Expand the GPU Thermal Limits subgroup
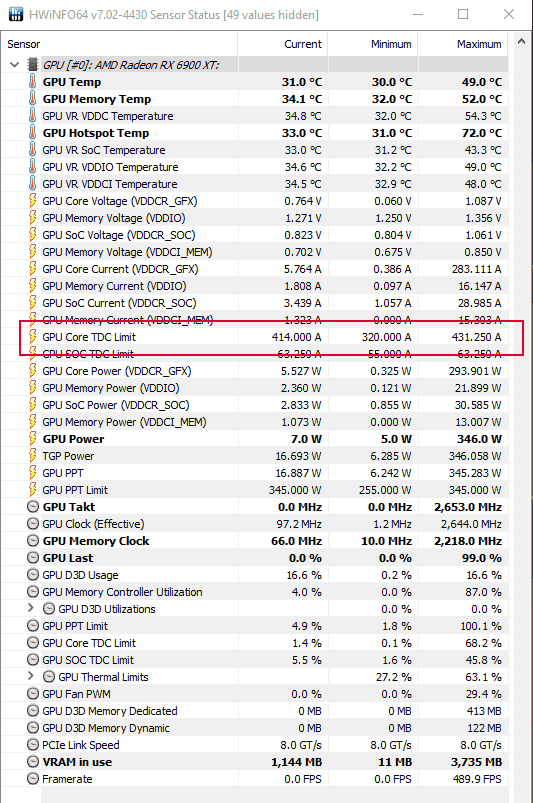The width and height of the screenshot is (533, 803). tap(31, 676)
